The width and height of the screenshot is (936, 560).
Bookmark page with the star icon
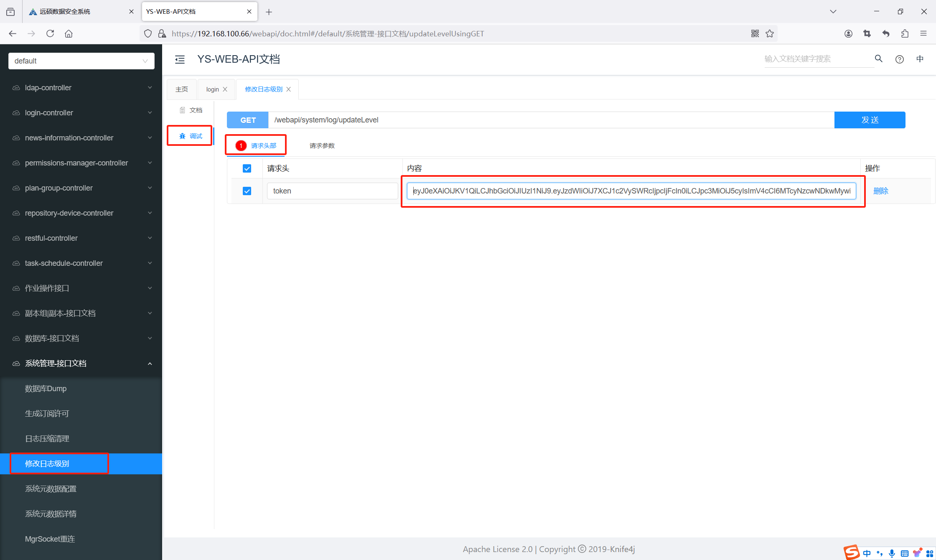point(770,33)
